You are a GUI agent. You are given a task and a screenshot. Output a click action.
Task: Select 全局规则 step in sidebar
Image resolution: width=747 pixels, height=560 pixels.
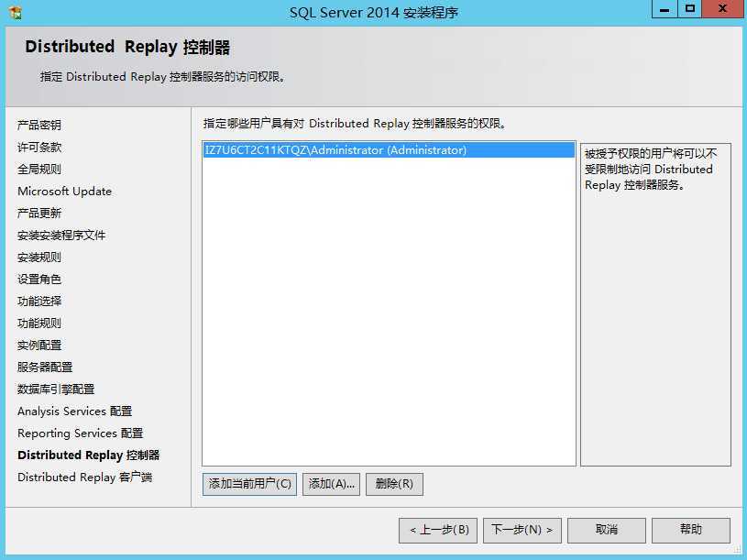39,169
